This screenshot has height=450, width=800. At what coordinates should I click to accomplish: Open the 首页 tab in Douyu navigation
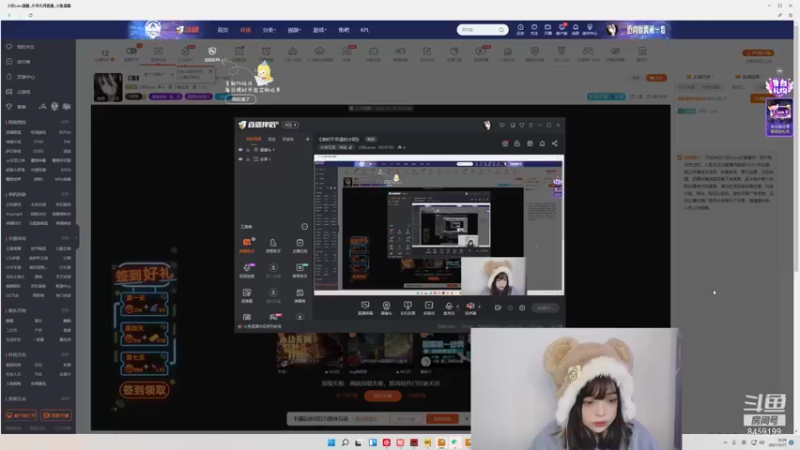tap(222, 30)
